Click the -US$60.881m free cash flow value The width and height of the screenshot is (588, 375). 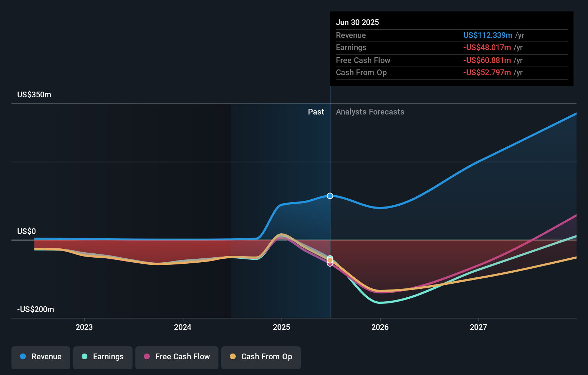click(487, 60)
